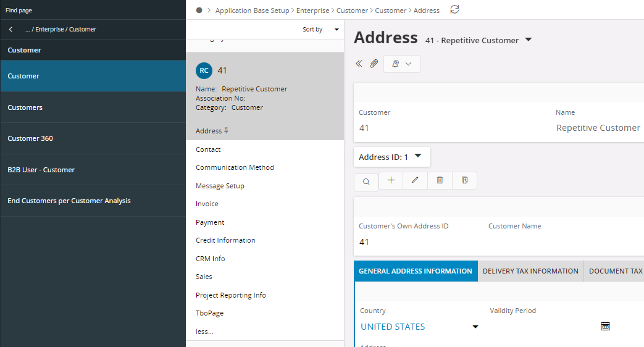Open Message Setup sub-page
Image resolution: width=644 pixels, height=347 pixels.
(220, 186)
